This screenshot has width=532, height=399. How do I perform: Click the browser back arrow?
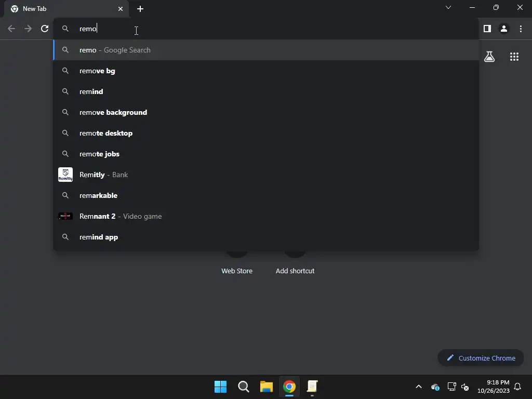click(11, 29)
